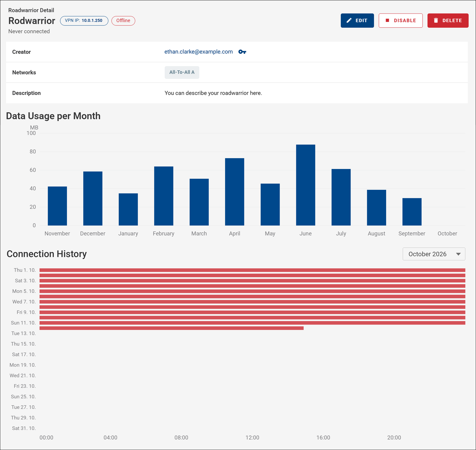Click the stop square icon on Disable button
The width and height of the screenshot is (476, 450).
387,20
